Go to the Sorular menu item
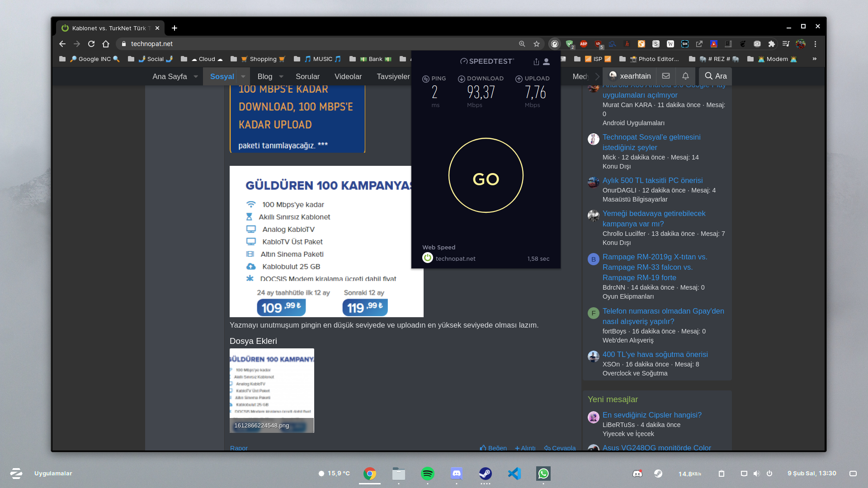This screenshot has height=488, width=868. (307, 76)
